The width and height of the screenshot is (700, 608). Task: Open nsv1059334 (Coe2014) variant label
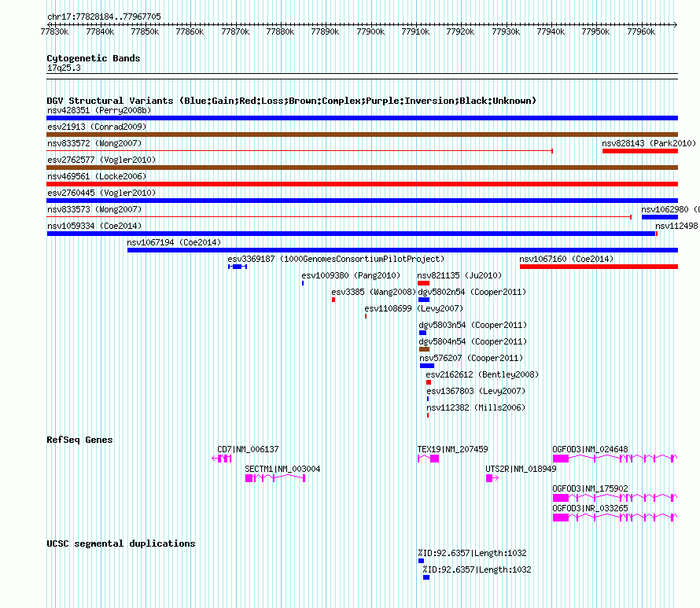point(94,226)
